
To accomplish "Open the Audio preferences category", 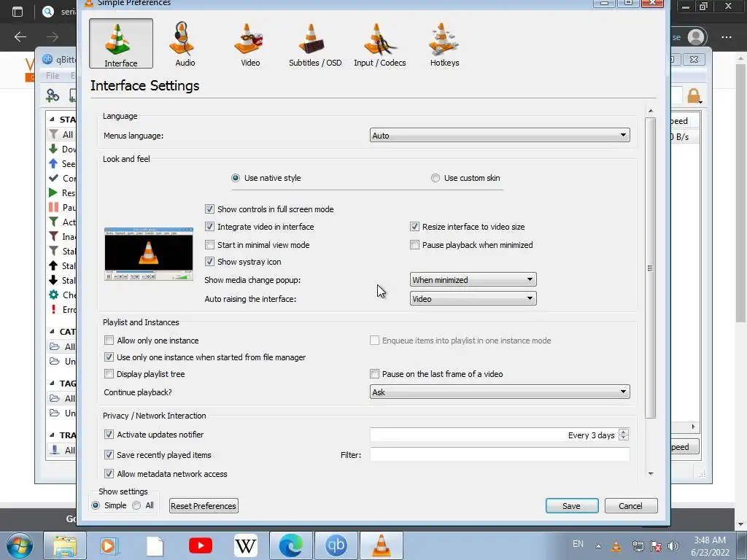I will pyautogui.click(x=185, y=44).
